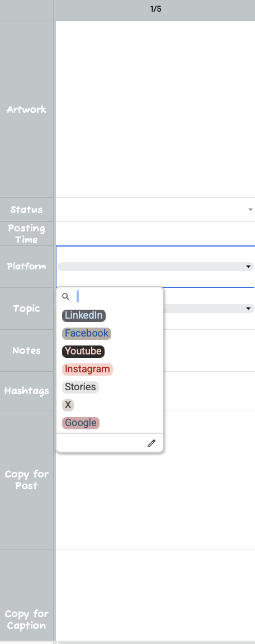
Task: Click the empty Posting Time value cell
Action: [x=155, y=234]
